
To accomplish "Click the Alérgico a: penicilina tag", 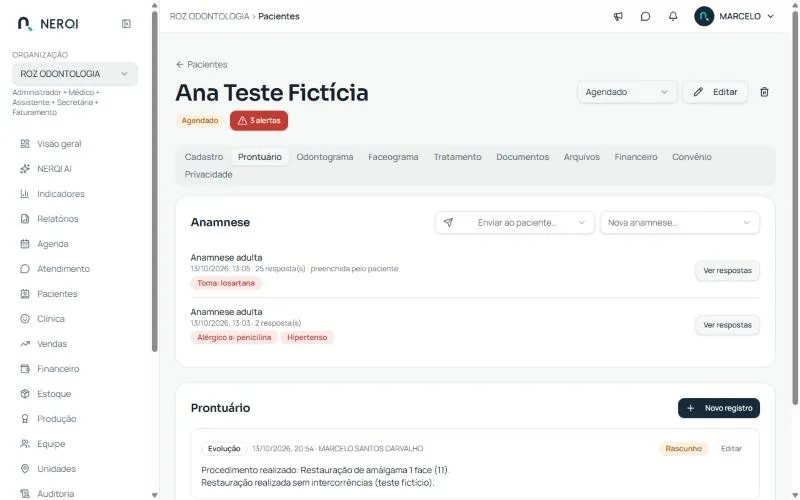I will 234,337.
